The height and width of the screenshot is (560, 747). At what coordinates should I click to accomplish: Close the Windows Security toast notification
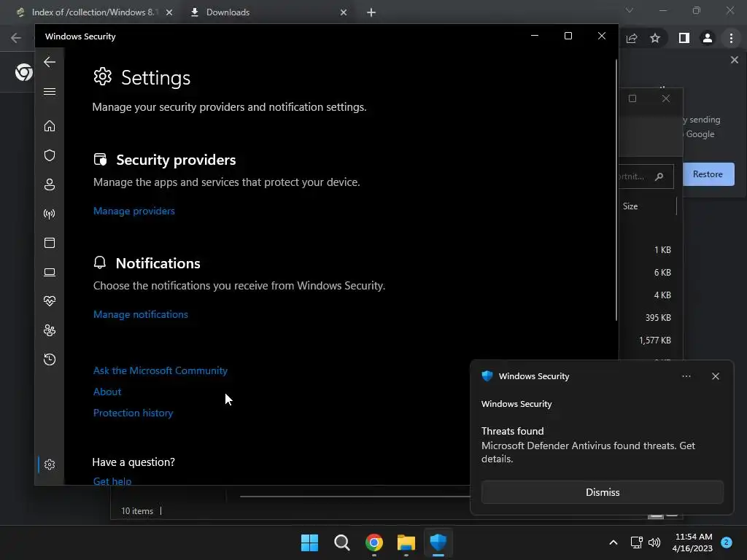pyautogui.click(x=715, y=376)
